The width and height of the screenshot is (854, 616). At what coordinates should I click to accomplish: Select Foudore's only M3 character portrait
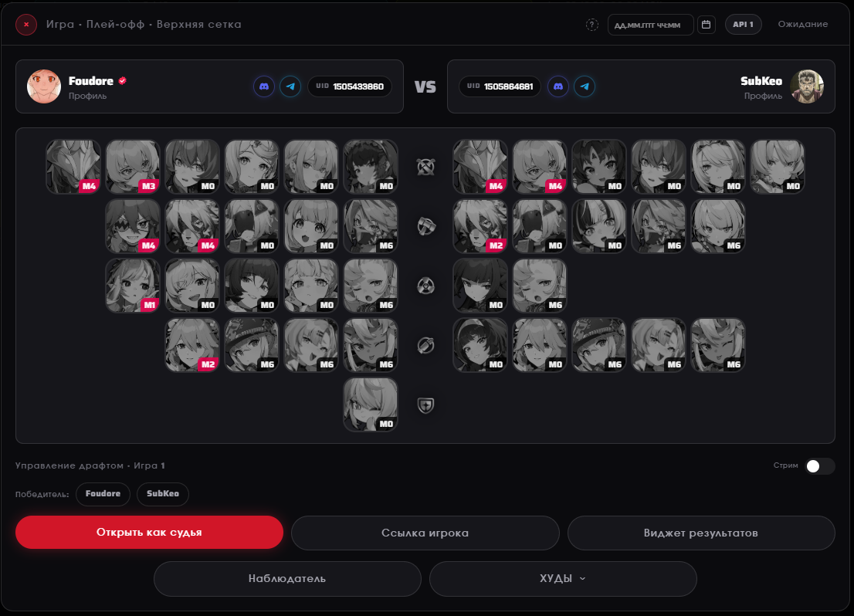133,167
